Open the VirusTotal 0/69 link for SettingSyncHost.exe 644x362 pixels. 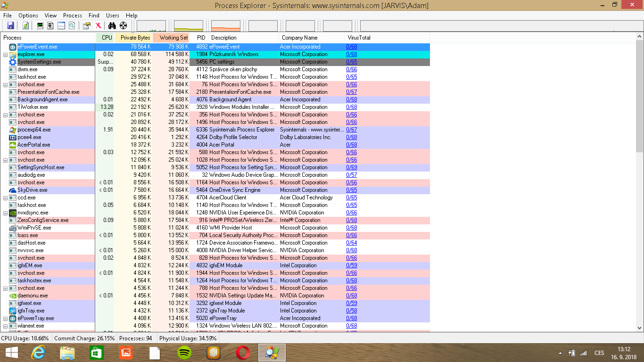click(x=351, y=167)
